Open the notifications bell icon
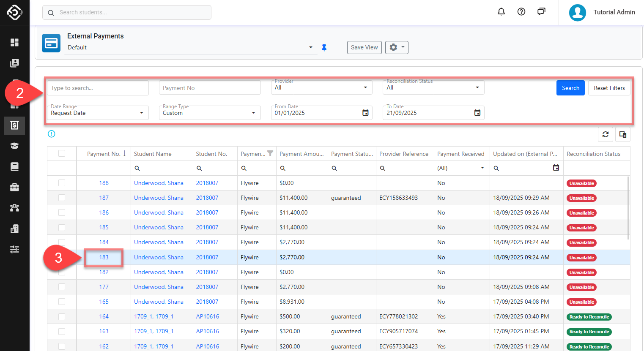Viewport: 644px width, 351px height. 501,12
